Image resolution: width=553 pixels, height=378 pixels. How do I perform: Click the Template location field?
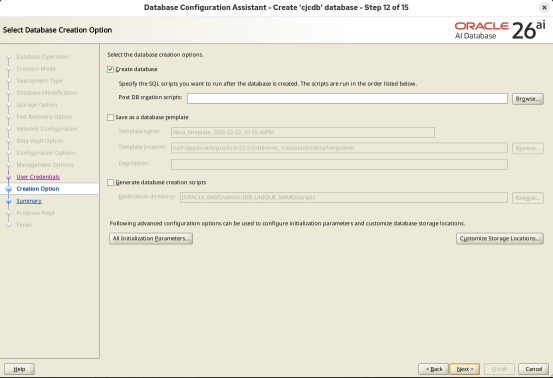coord(339,148)
